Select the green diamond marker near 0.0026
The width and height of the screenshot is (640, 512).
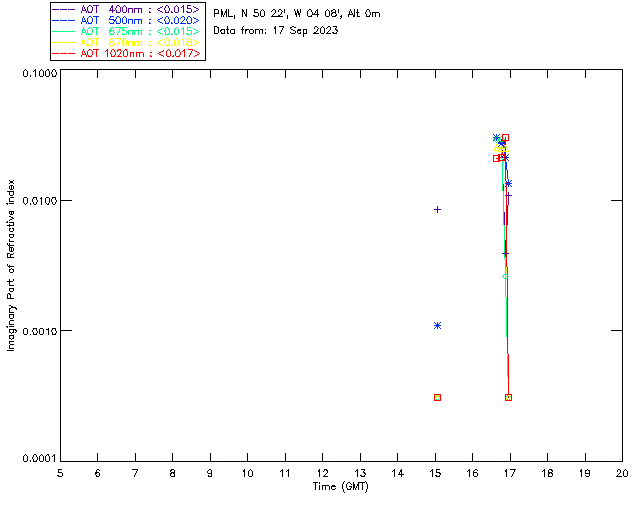(505, 277)
